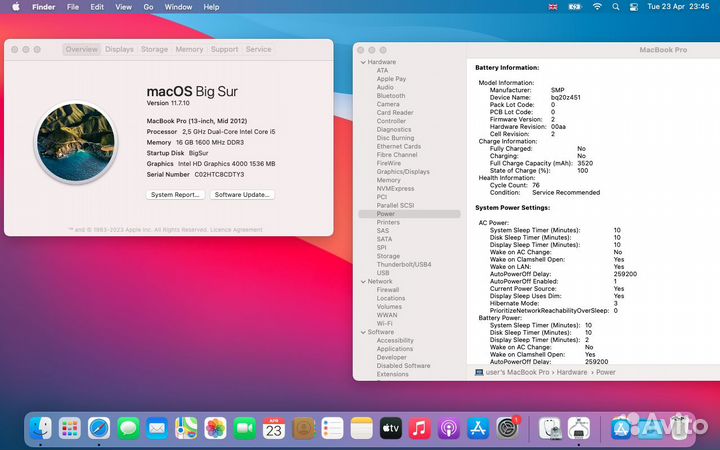
Task: Select NVMExpress in the sidebar
Action: pyautogui.click(x=395, y=189)
